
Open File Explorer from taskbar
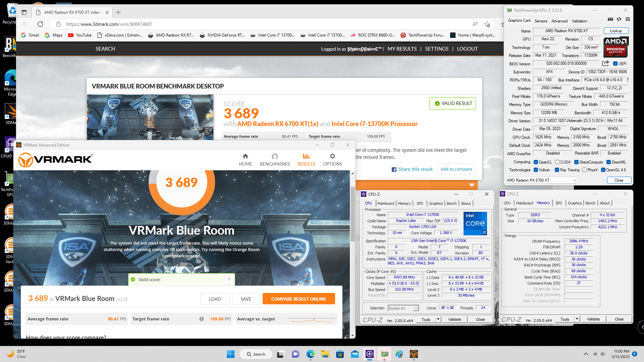(325, 354)
